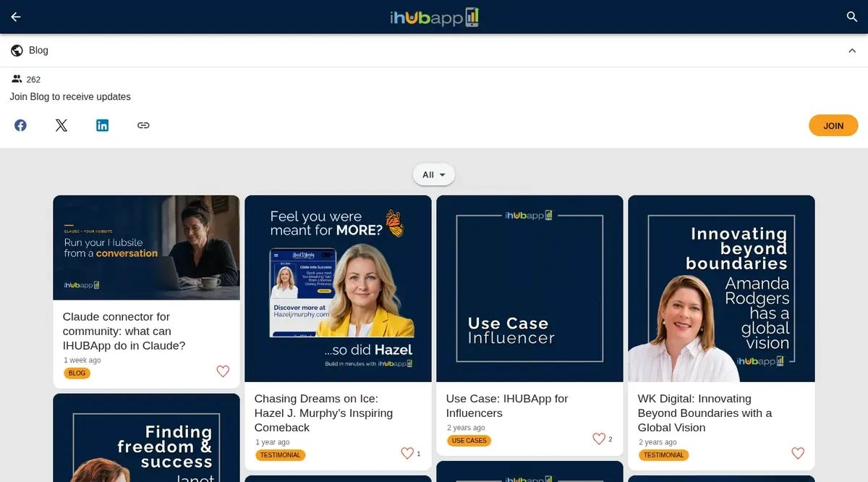The height and width of the screenshot is (482, 868).
Task: Like the WK Digital post
Action: tap(798, 453)
